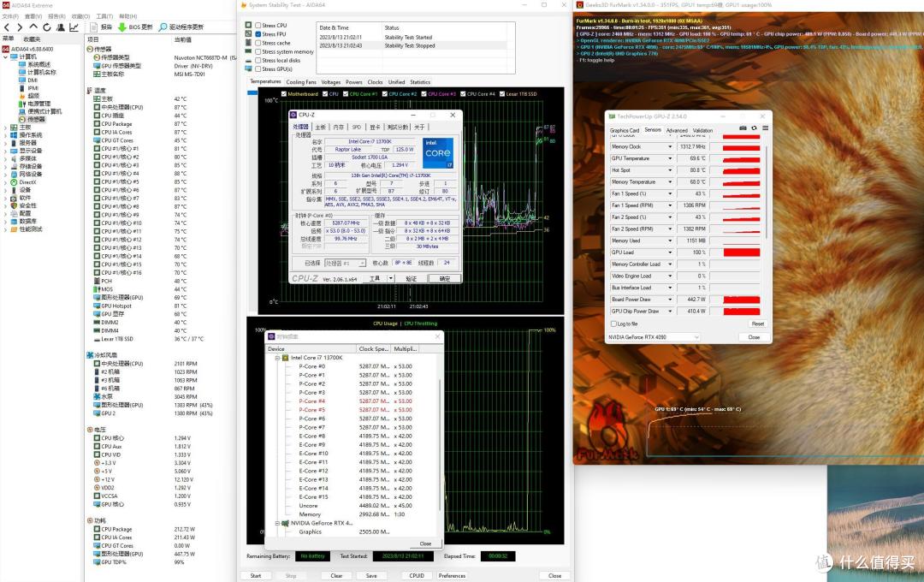Click Preferences button in Stability Test
The width and height of the screenshot is (924, 582).
click(452, 575)
